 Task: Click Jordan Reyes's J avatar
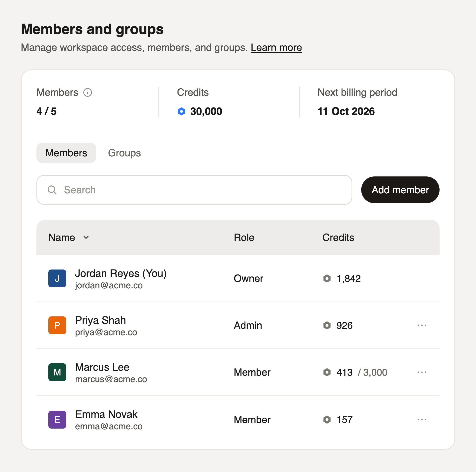point(57,278)
